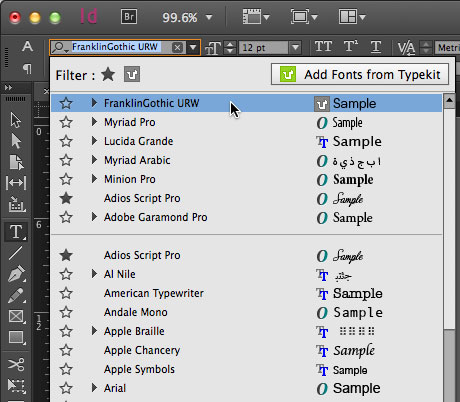Select the Direct Selection tool
The height and width of the screenshot is (402, 460).
tap(16, 141)
